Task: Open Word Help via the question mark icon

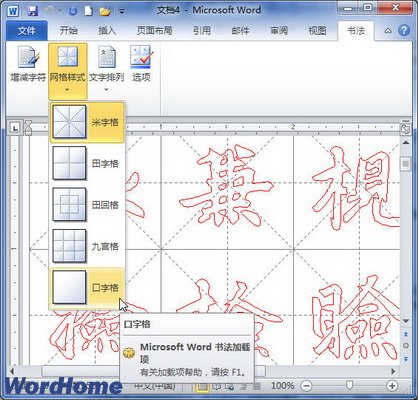Action: [404, 30]
